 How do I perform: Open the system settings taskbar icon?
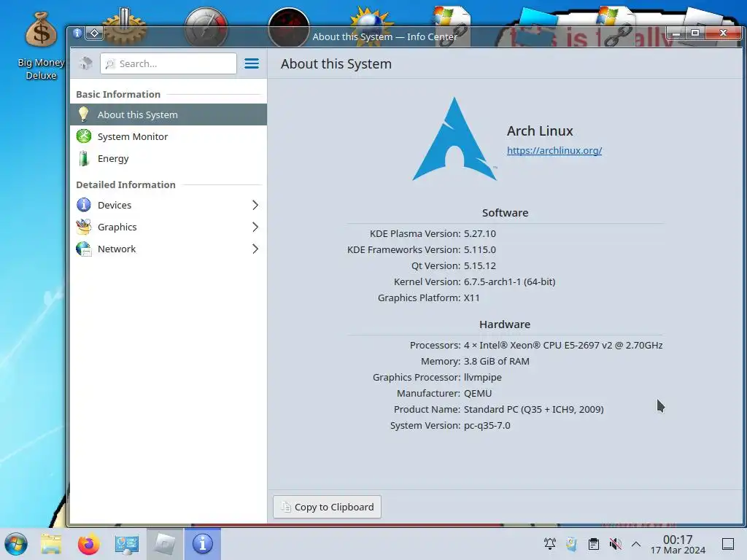126,544
